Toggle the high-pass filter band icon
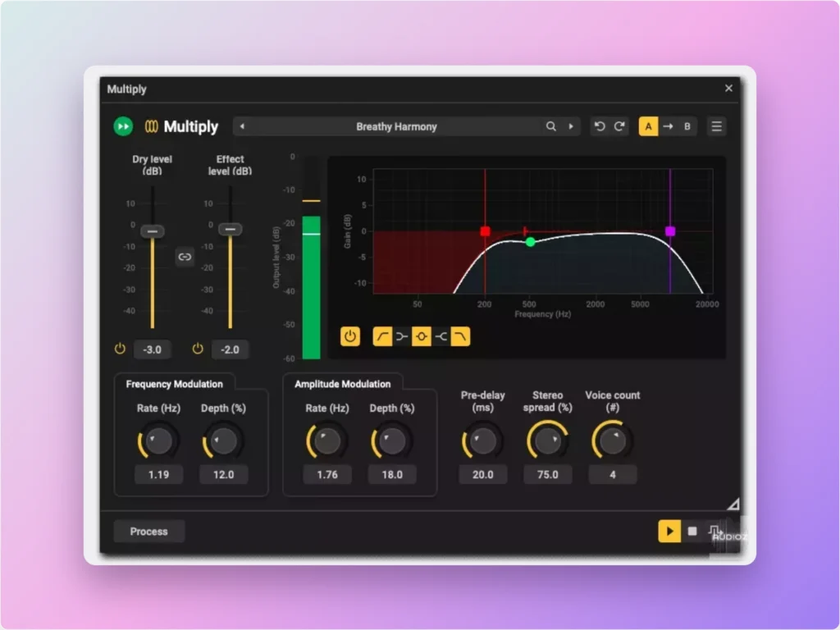This screenshot has height=630, width=840. pyautogui.click(x=382, y=336)
